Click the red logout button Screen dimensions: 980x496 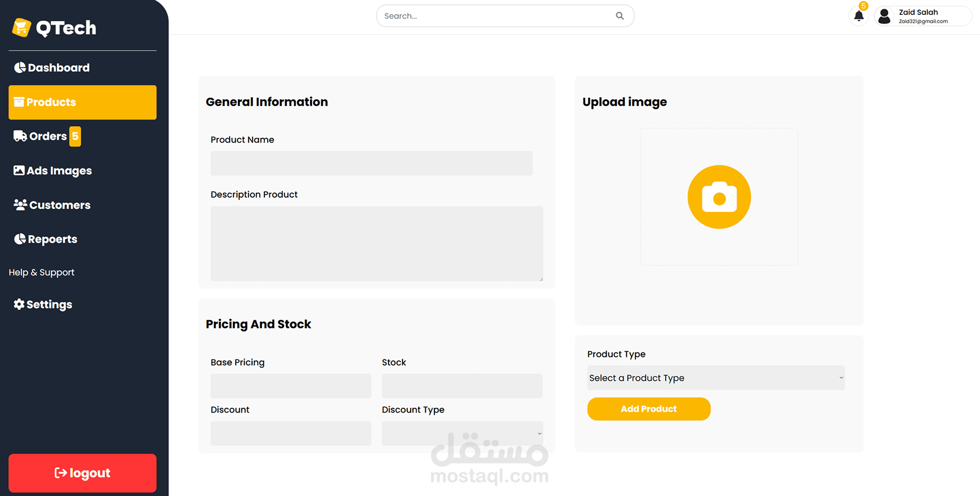[83, 473]
